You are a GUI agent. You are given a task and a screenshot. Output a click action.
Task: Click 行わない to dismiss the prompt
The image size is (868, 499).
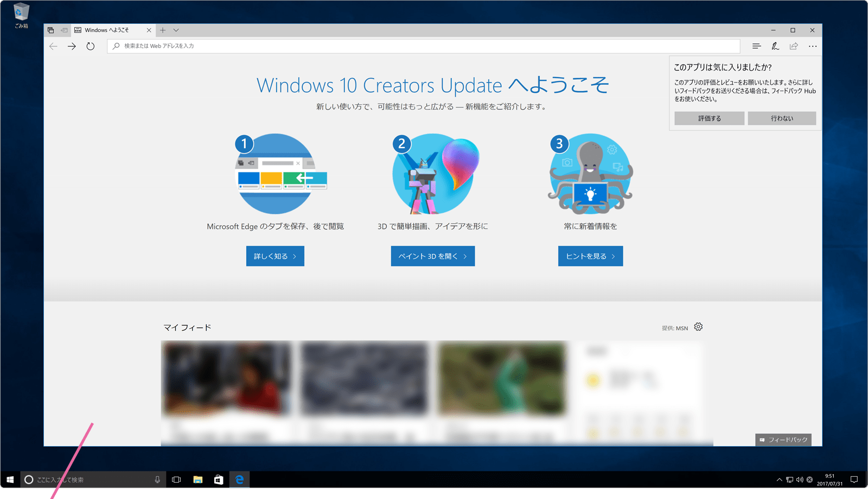click(782, 118)
